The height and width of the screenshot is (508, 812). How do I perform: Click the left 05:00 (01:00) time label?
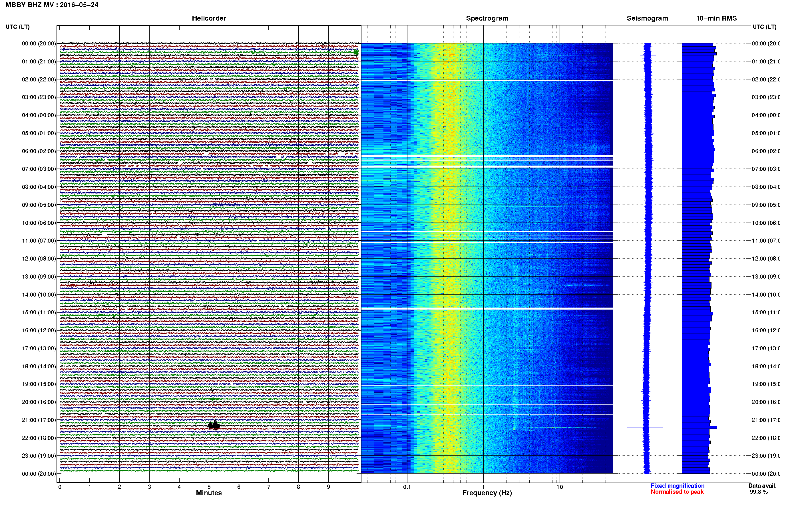click(39, 133)
